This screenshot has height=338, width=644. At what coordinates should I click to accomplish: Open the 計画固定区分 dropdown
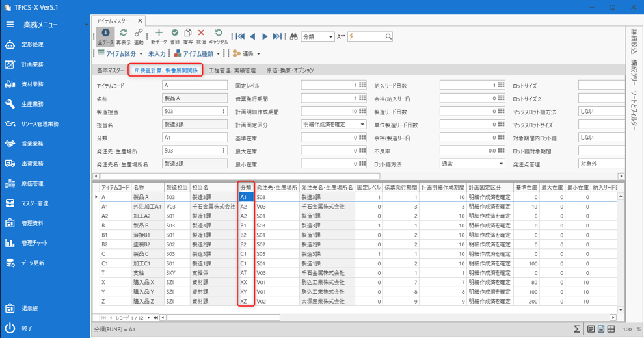pos(364,125)
